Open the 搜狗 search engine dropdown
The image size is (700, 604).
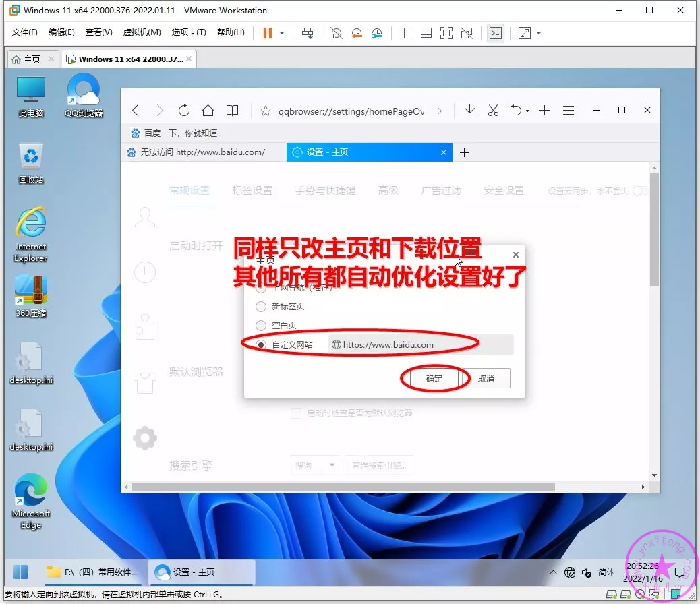(314, 464)
